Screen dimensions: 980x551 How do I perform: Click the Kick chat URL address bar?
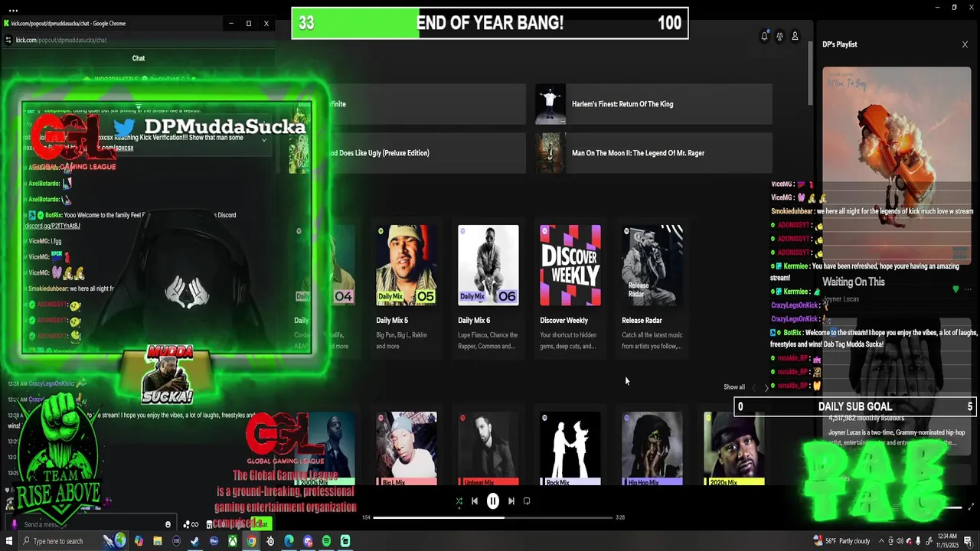pyautogui.click(x=61, y=40)
